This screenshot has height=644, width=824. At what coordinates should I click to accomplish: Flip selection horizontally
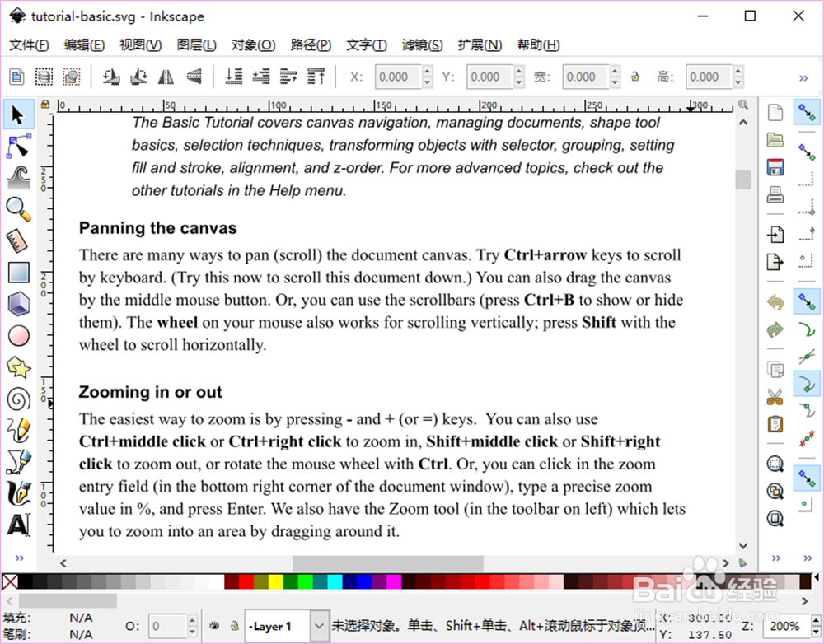click(x=166, y=77)
